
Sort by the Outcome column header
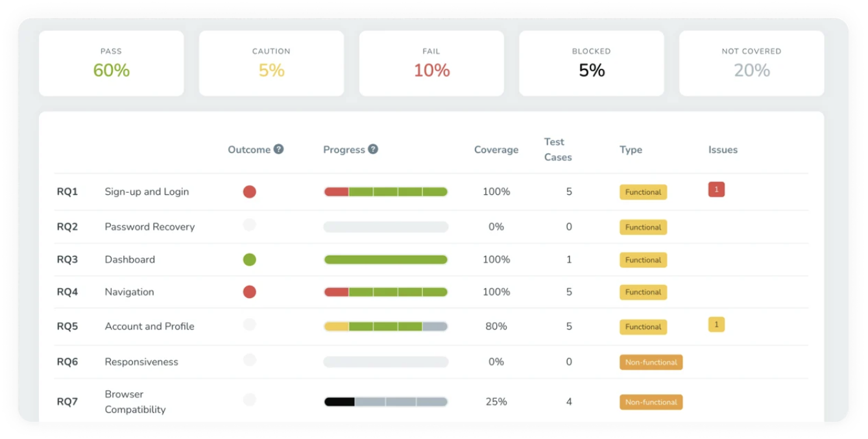pyautogui.click(x=248, y=149)
